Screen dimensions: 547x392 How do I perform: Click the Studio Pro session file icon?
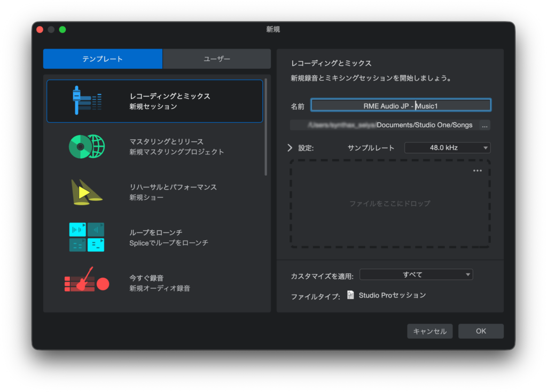[x=350, y=295]
